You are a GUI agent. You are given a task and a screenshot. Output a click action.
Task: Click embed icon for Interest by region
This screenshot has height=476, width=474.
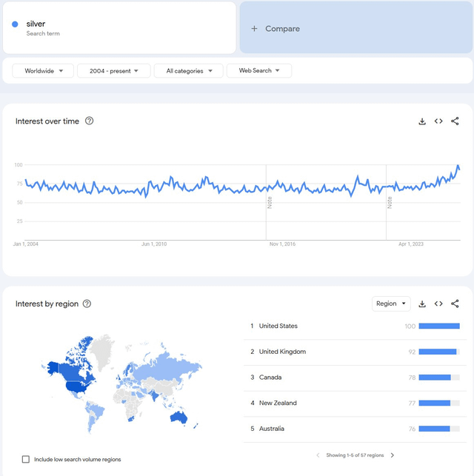point(438,304)
